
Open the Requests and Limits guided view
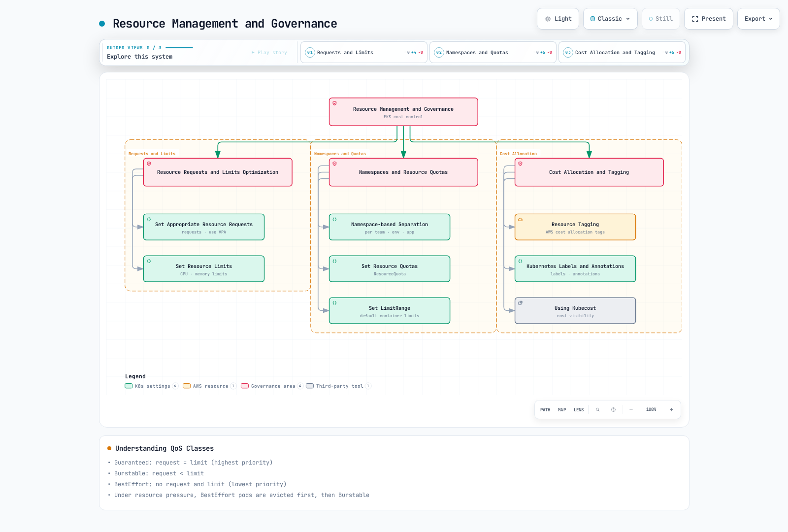[364, 52]
